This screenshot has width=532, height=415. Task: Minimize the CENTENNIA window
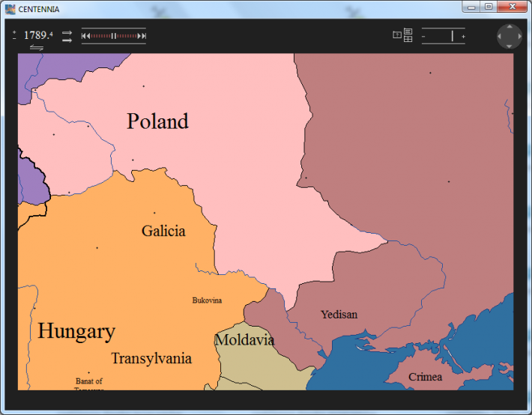[x=471, y=7]
